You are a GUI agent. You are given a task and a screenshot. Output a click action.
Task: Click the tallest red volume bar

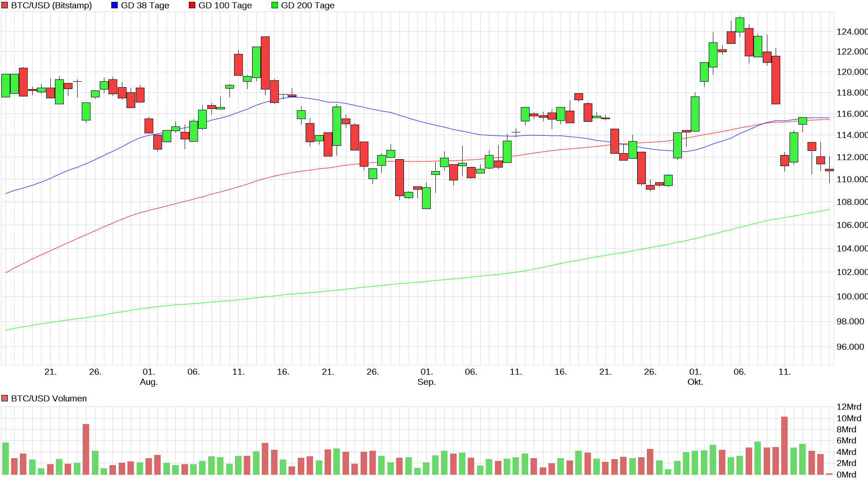click(784, 446)
